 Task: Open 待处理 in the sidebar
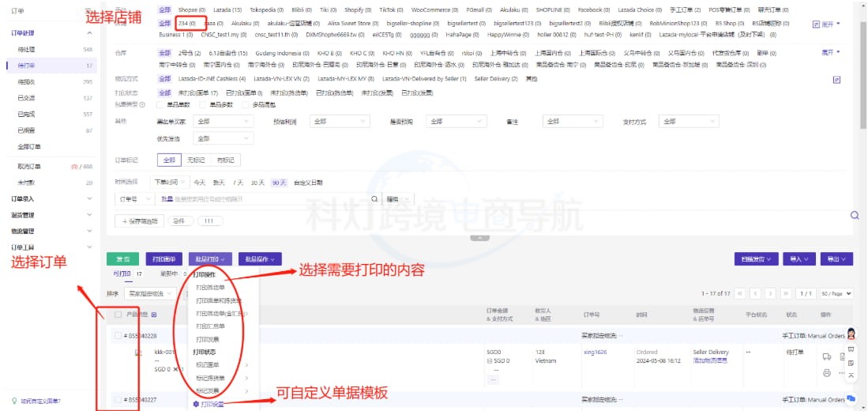26,49
